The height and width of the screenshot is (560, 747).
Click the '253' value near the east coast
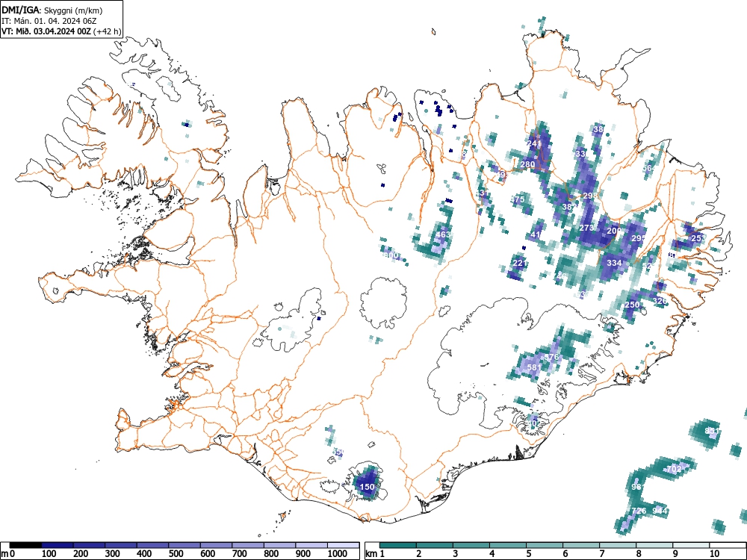698,238
